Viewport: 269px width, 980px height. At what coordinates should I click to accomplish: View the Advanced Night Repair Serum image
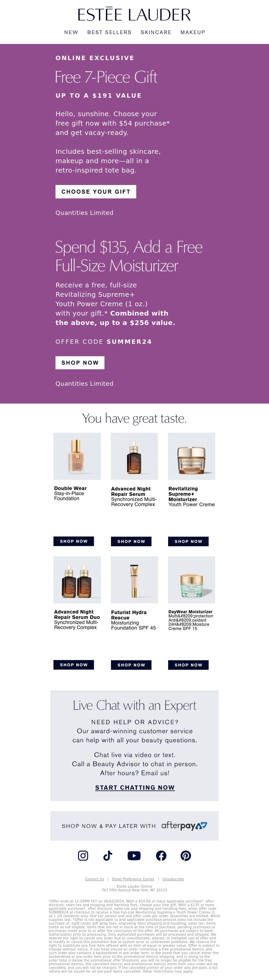(x=134, y=456)
